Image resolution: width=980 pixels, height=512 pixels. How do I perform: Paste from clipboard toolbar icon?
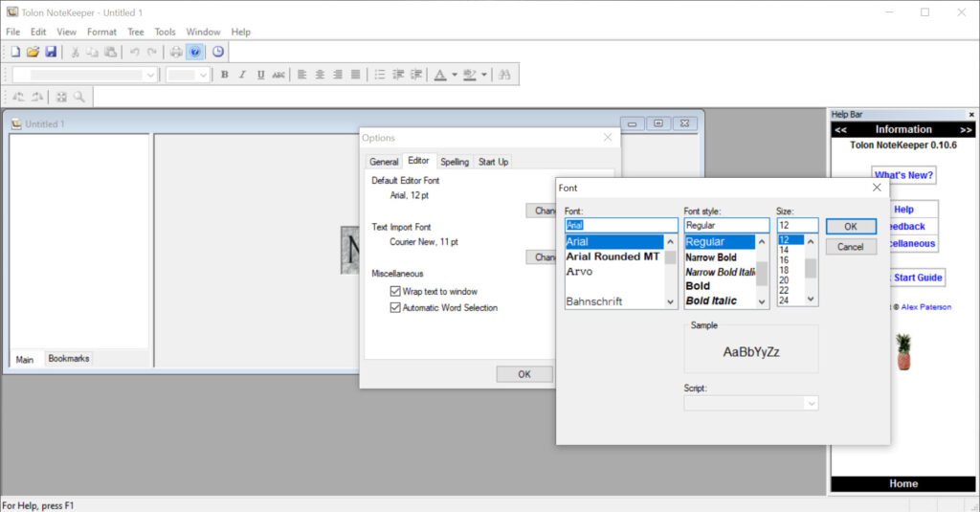tap(111, 52)
